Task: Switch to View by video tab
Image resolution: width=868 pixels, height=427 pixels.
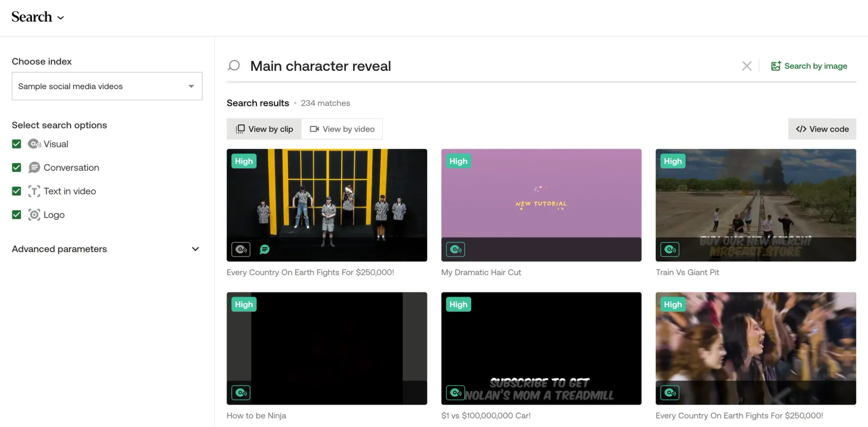Action: (342, 129)
